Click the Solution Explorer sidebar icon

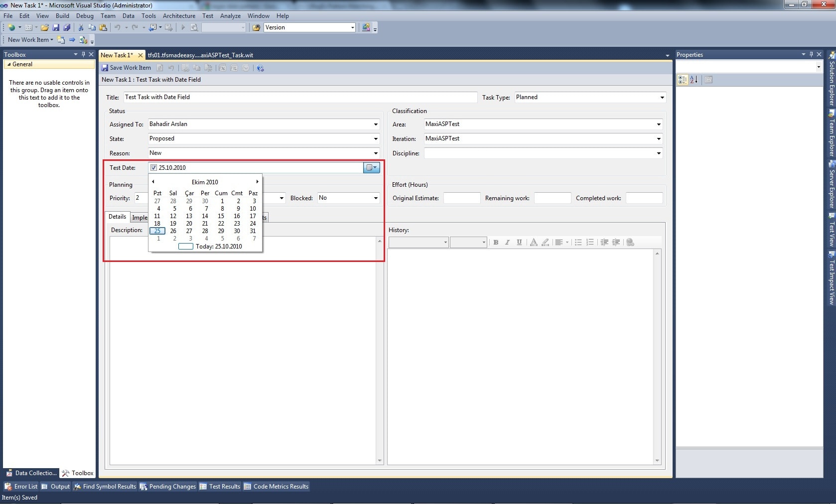click(x=832, y=55)
